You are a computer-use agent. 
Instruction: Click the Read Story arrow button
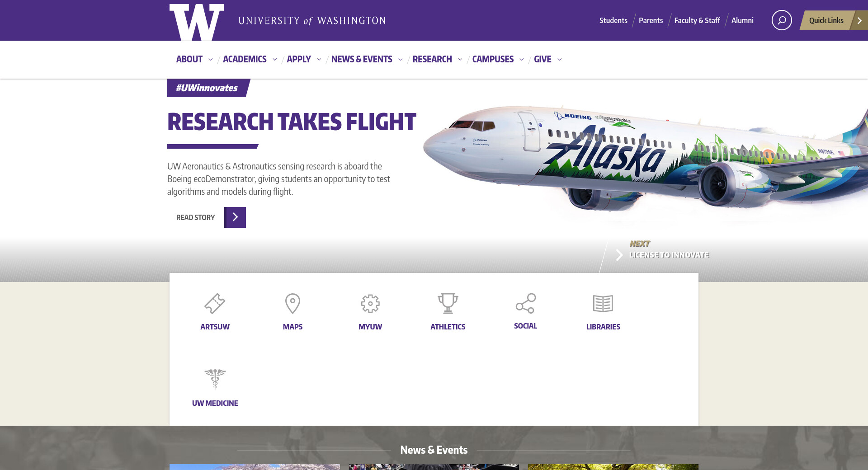pos(235,217)
